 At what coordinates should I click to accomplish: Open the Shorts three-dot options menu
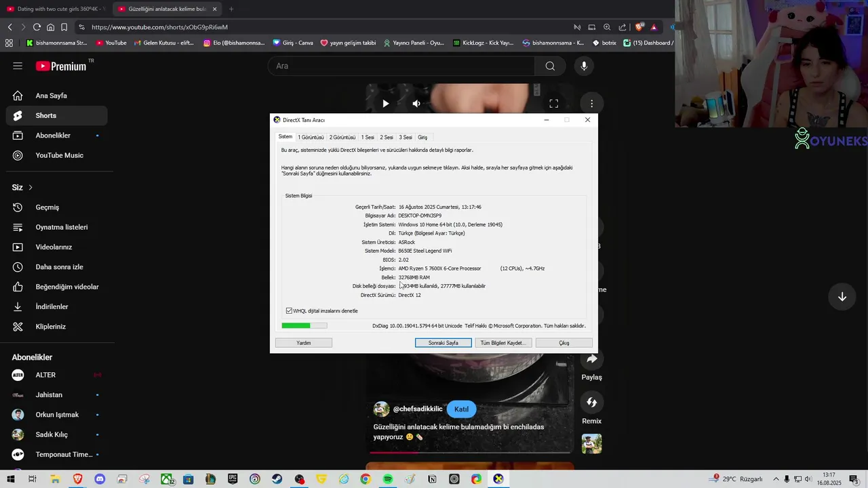coord(591,104)
